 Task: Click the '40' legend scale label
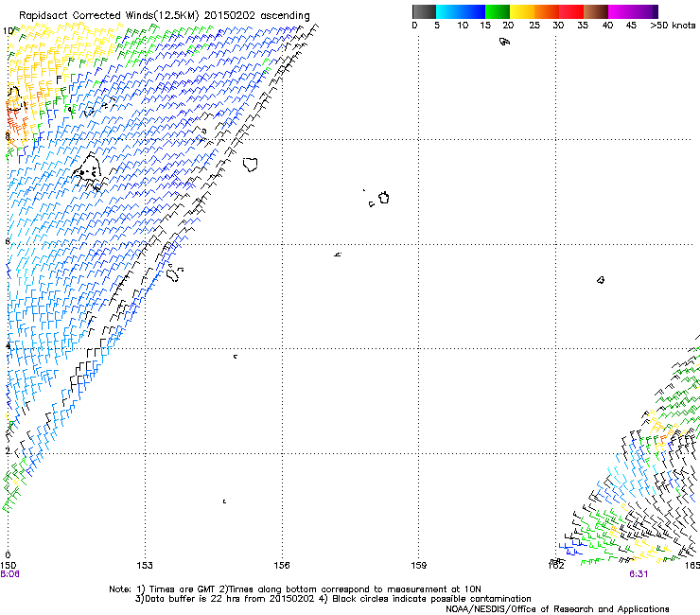tap(607, 25)
